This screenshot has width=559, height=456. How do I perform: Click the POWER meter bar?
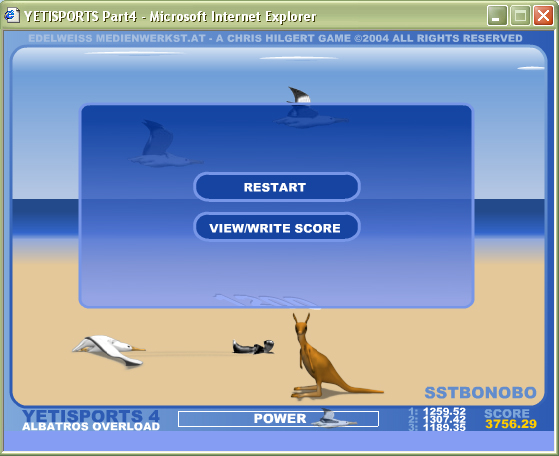click(278, 419)
